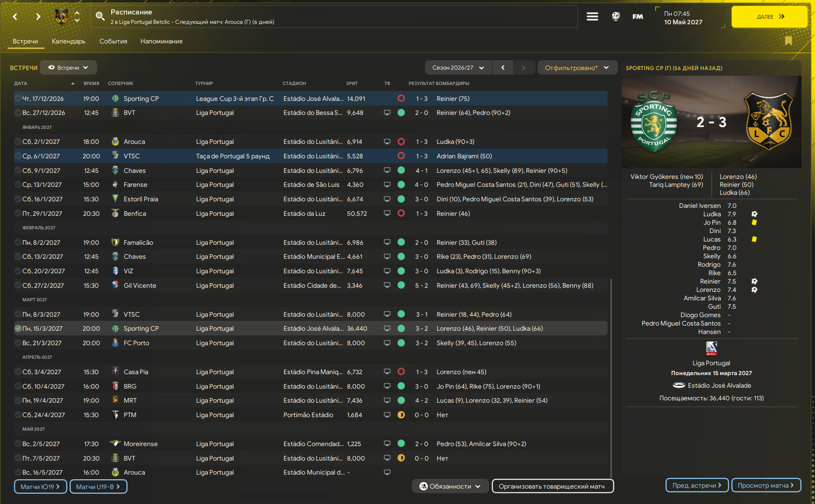
Task: Click the bookmark icon
Action: click(788, 41)
